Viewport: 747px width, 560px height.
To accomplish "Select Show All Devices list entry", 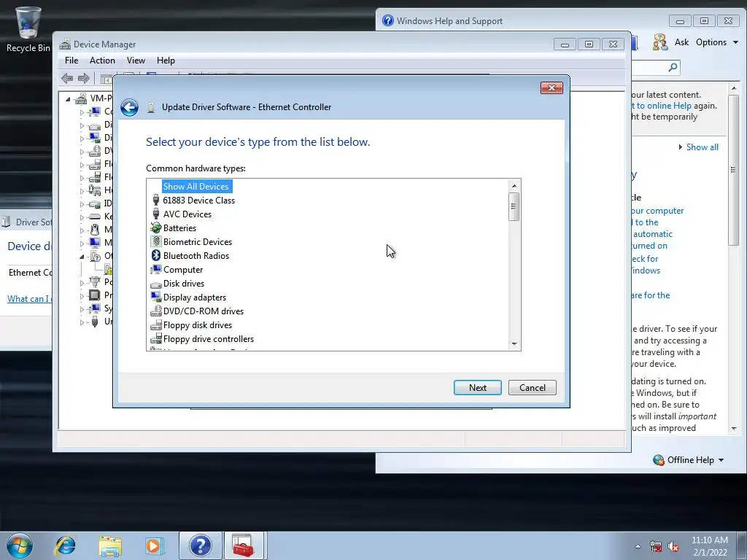I will point(196,186).
